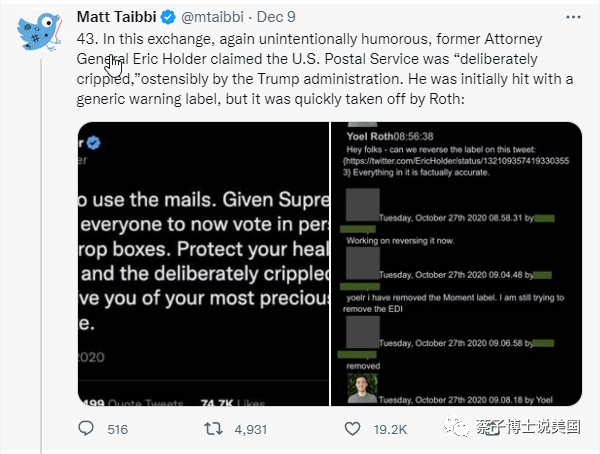600x454 pixels.
Task: Click the WeChat watermark logo
Action: coord(463,427)
